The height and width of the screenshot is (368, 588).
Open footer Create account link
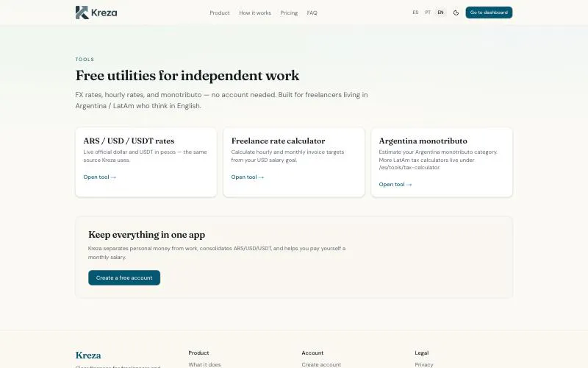coord(321,364)
